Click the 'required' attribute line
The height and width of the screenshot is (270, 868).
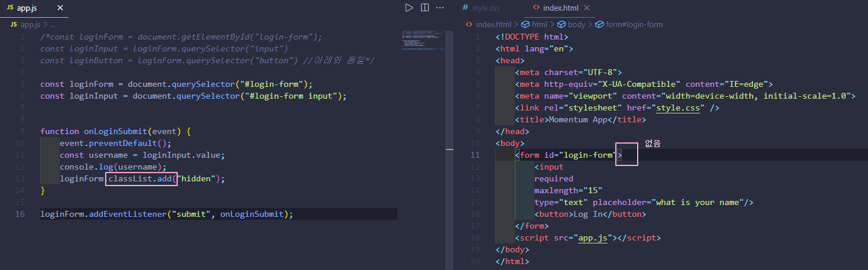tap(554, 178)
